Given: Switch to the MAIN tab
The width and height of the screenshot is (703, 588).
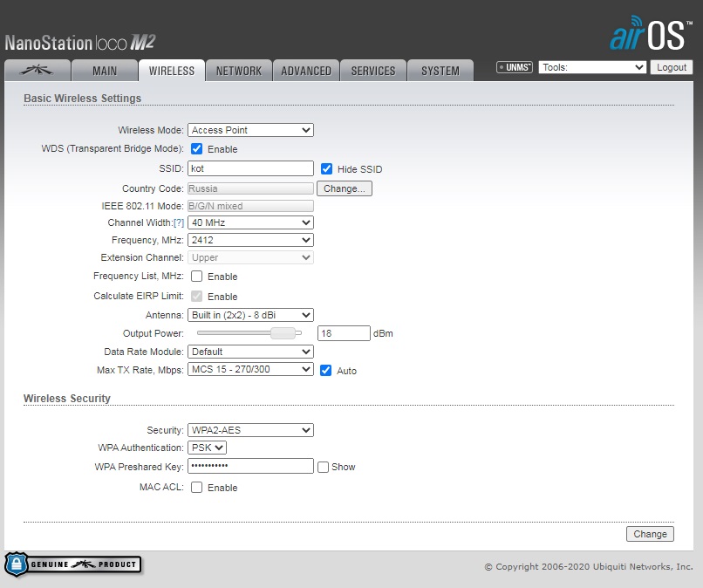Looking at the screenshot, I should (105, 71).
